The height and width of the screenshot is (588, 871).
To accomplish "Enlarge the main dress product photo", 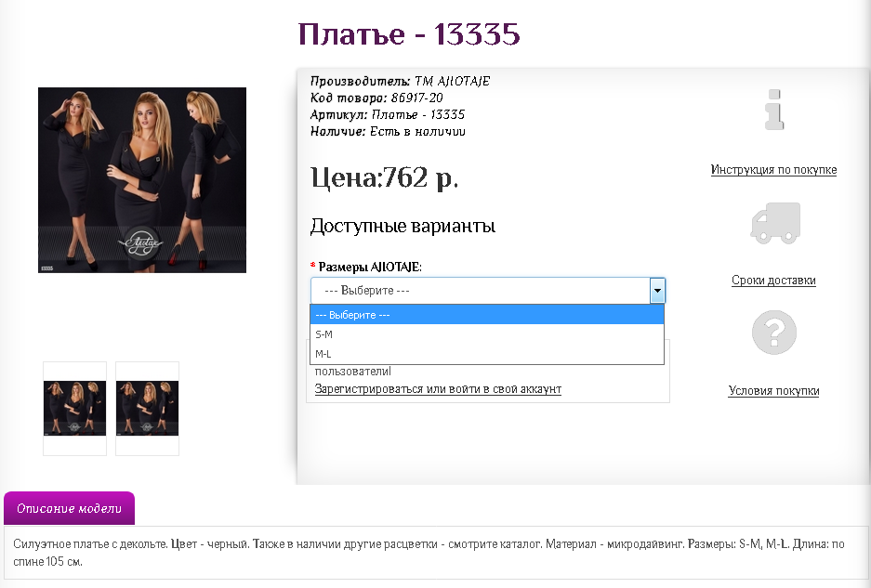I will pyautogui.click(x=142, y=180).
